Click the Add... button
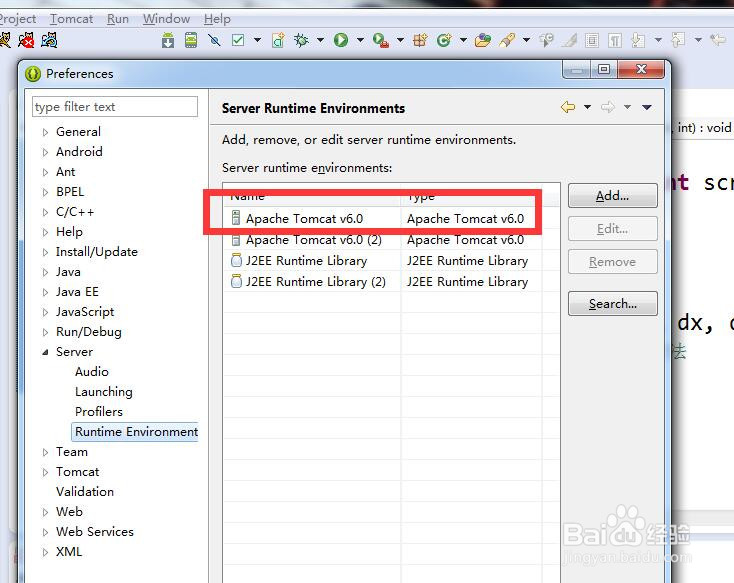This screenshot has width=734, height=583. pyautogui.click(x=612, y=196)
